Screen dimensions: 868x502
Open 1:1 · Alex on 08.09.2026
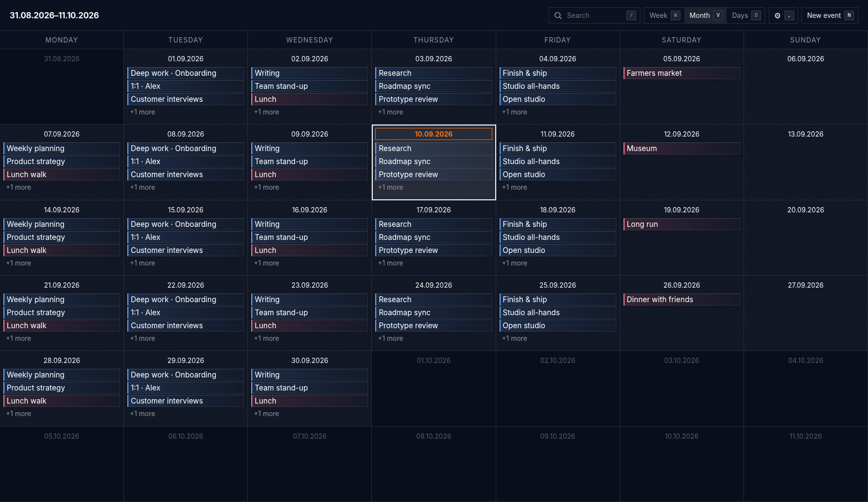[x=186, y=161]
